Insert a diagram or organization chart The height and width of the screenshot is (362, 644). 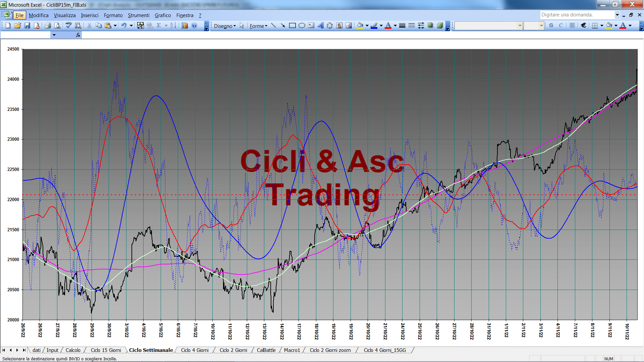tap(330, 25)
